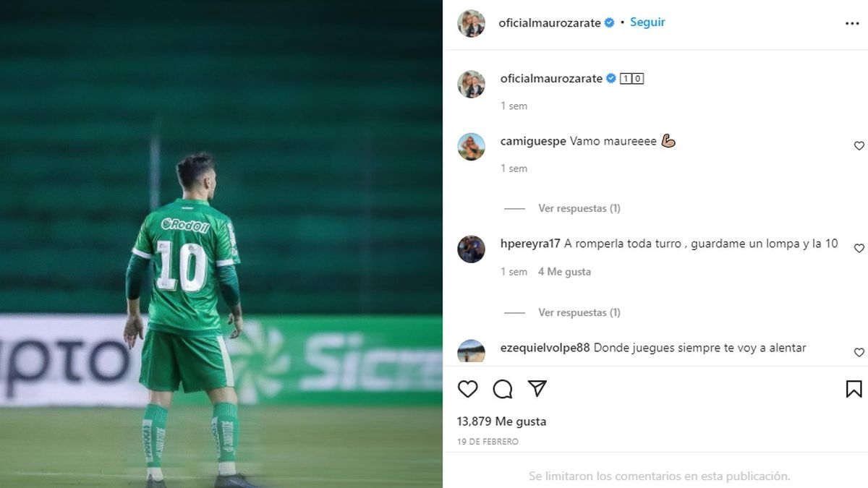Like camiguespe's comment heart
Viewport: 868px width, 488px height.
click(859, 146)
